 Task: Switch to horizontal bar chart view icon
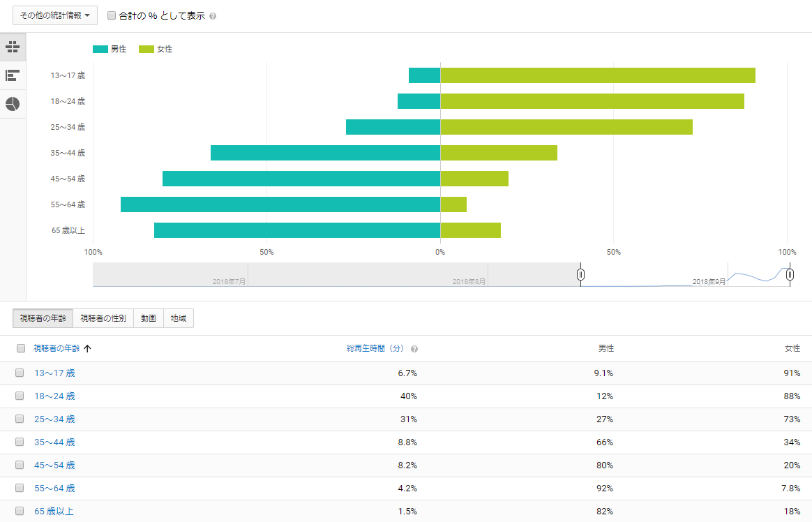pyautogui.click(x=13, y=75)
